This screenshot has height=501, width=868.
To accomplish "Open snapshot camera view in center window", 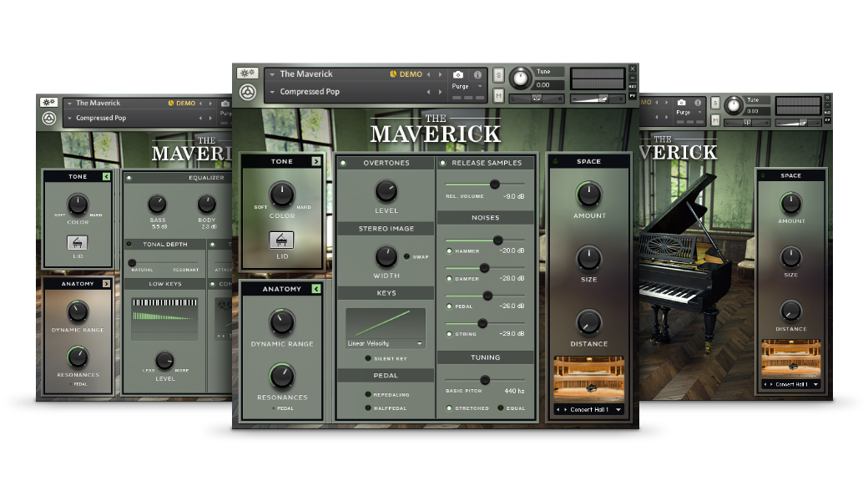I will pyautogui.click(x=458, y=74).
